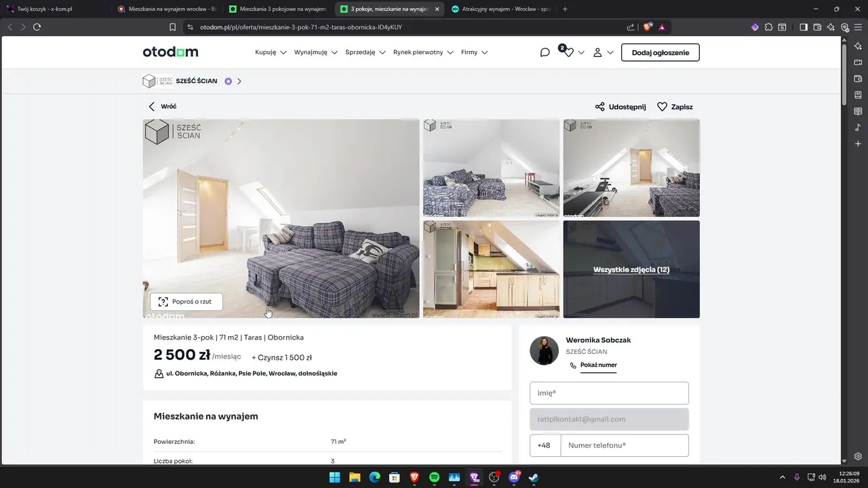Expand the favorites dropdown chevron
The width and height of the screenshot is (868, 488).
[581, 52]
